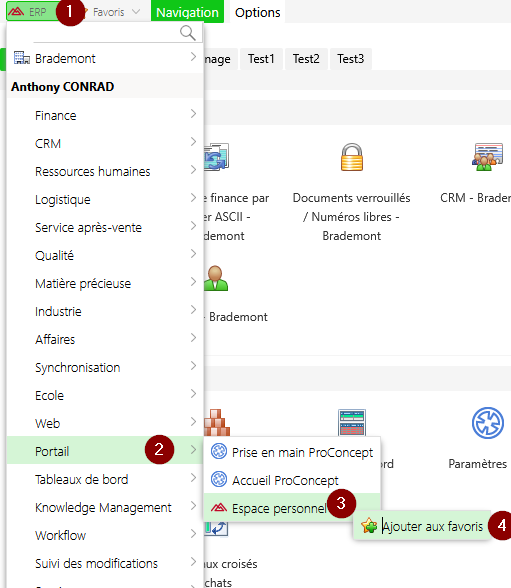Open the ERP main menu button
Screen dimensions: 511x588
pos(32,12)
